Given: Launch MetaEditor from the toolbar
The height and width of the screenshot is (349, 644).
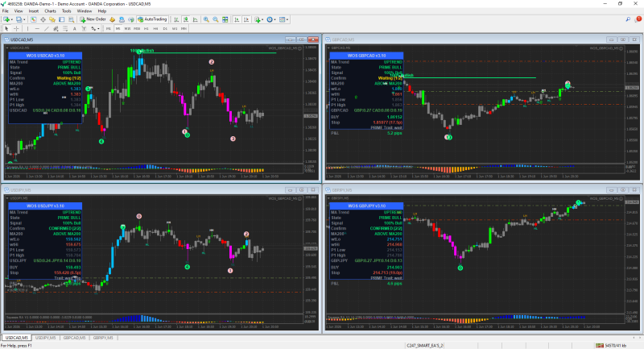Looking at the screenshot, I should [112, 19].
